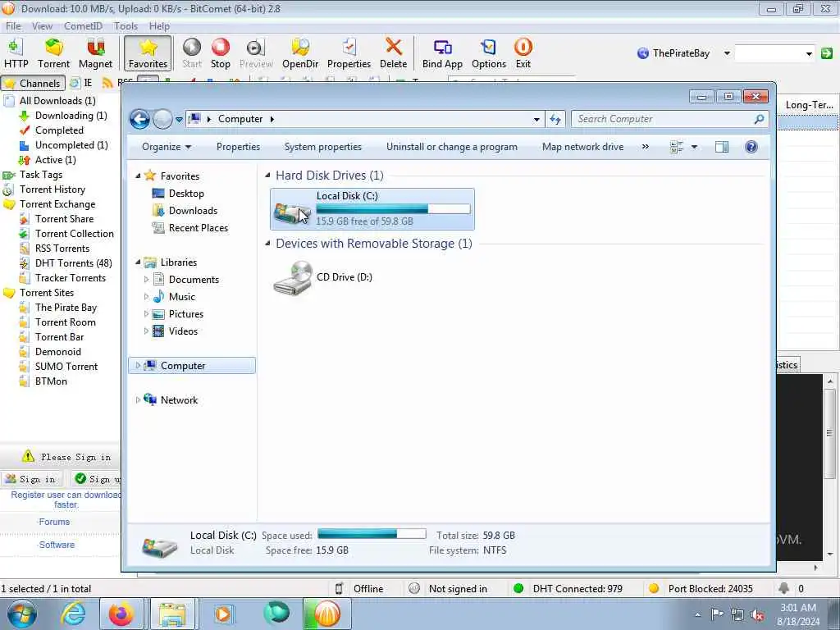The width and height of the screenshot is (840, 630).
Task: Open the Help menu
Action: [x=159, y=25]
